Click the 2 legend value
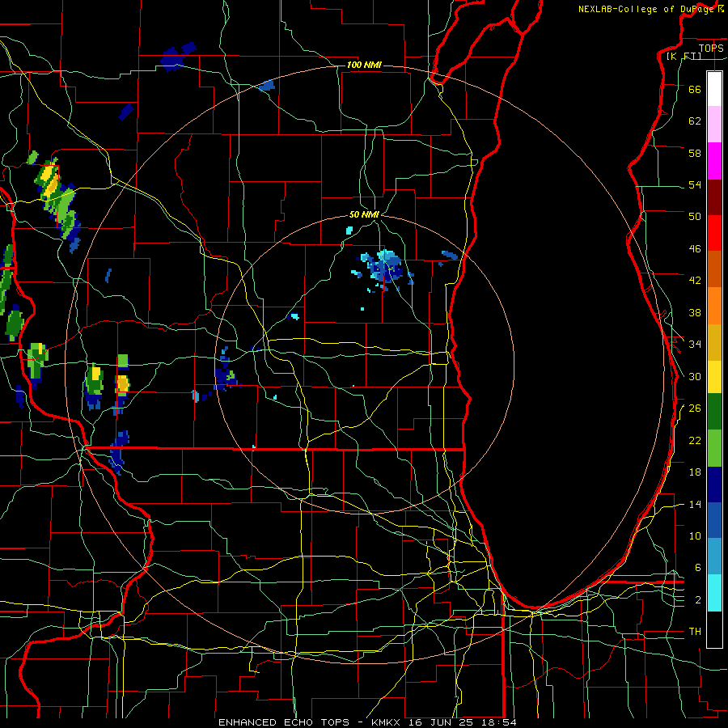The height and width of the screenshot is (728, 728). coord(697,600)
